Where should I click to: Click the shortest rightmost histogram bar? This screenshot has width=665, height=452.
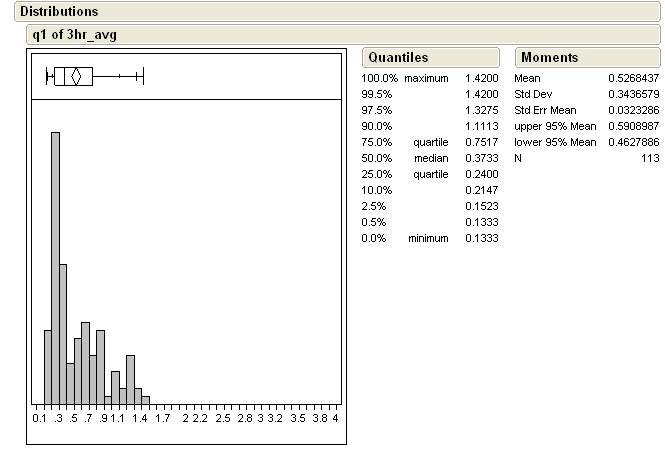146,400
